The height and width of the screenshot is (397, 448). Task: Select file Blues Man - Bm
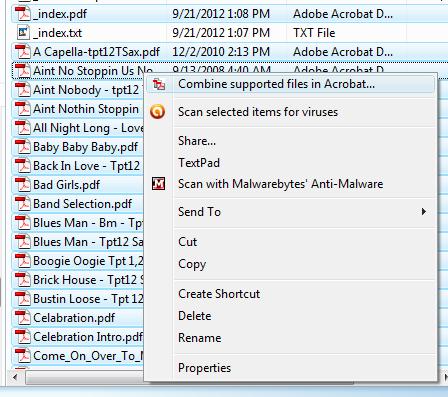click(x=88, y=223)
